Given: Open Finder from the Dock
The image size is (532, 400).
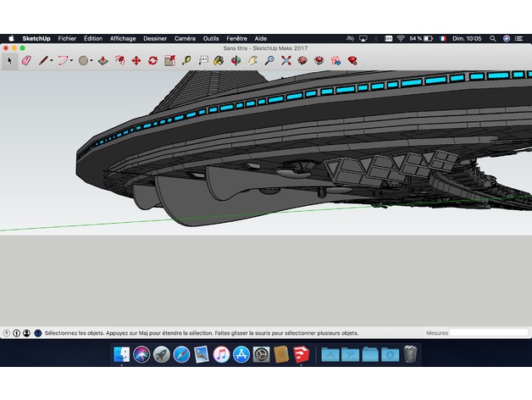Looking at the screenshot, I should pos(121,354).
